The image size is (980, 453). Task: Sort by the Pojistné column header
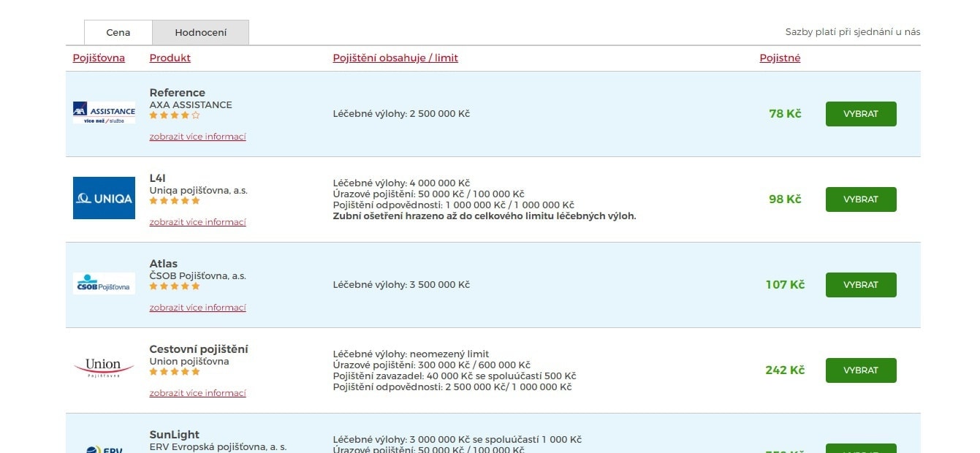click(780, 58)
